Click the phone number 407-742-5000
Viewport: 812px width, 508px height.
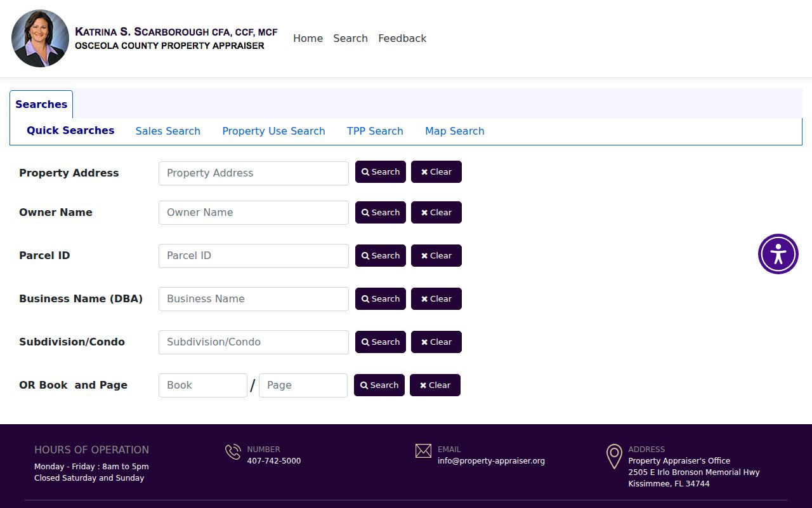(x=274, y=461)
